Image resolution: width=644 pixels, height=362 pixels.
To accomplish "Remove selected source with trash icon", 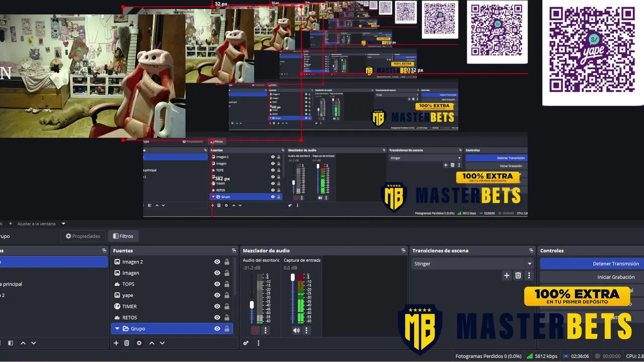I will pos(127,343).
